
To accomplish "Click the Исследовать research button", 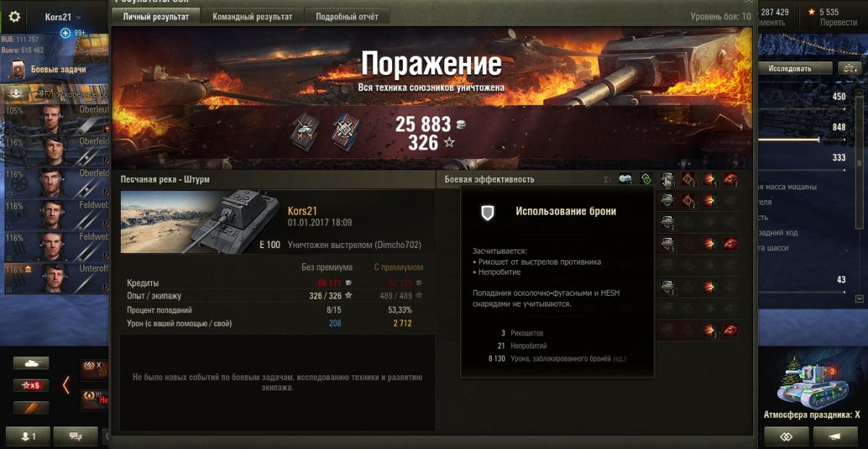I will (790, 69).
